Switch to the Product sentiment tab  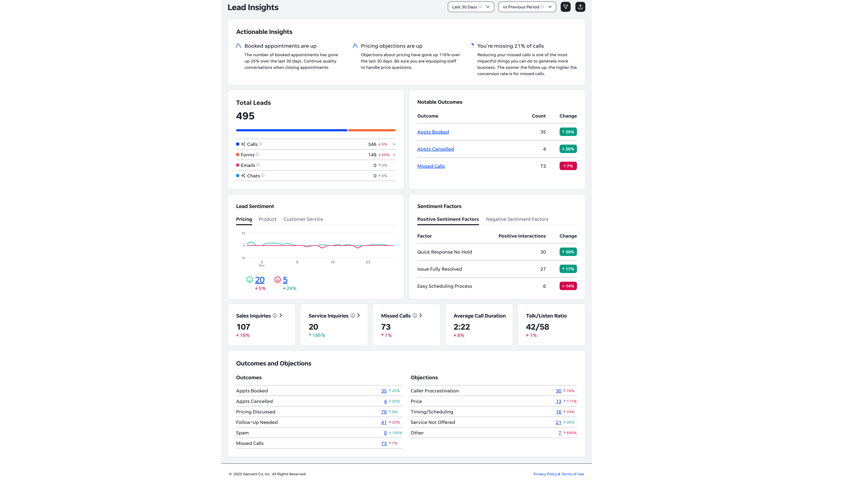[267, 219]
